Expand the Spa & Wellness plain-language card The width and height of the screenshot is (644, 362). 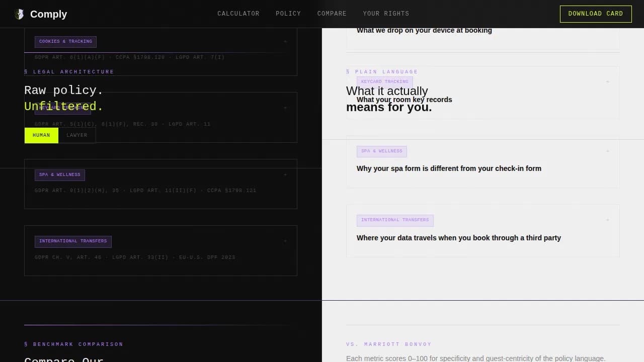tap(607, 151)
